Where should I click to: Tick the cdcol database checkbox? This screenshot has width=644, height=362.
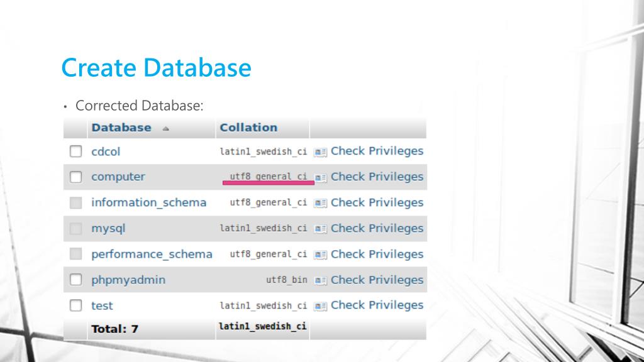point(75,151)
